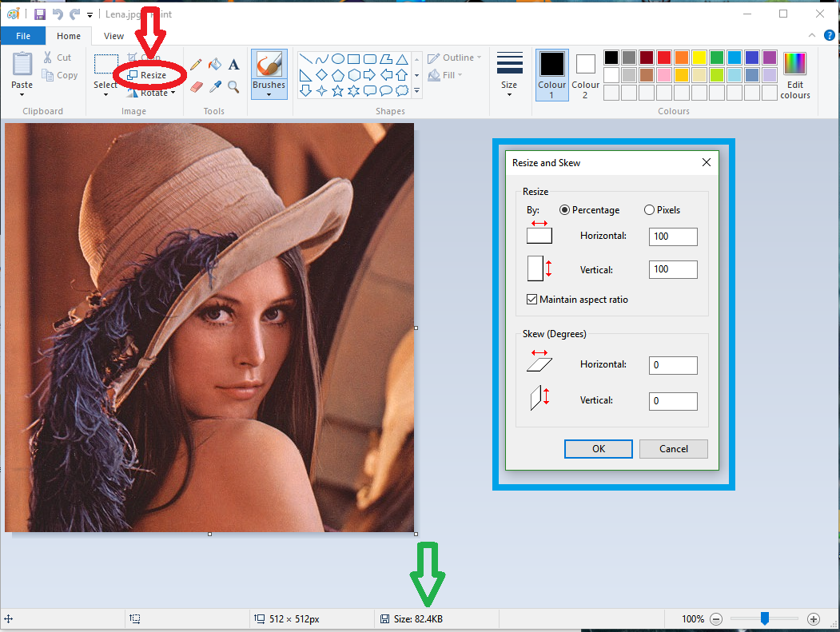Screen dimensions: 840x632
Task: Pick the red colour swatch
Action: click(663, 58)
